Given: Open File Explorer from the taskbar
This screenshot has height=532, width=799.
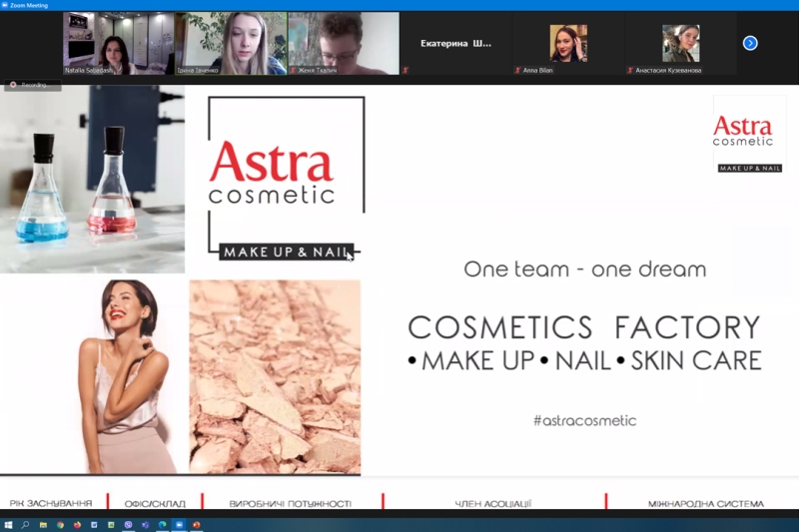Looking at the screenshot, I should [x=43, y=525].
